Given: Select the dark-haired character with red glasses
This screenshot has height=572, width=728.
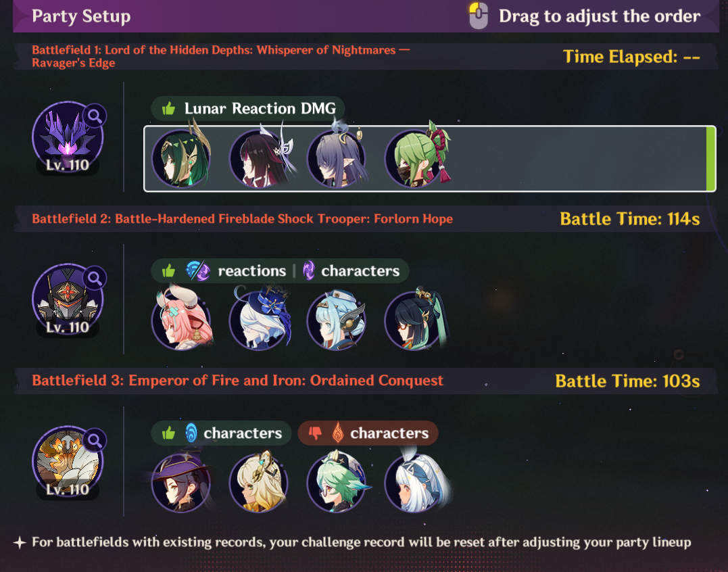Looking at the screenshot, I should [415, 319].
